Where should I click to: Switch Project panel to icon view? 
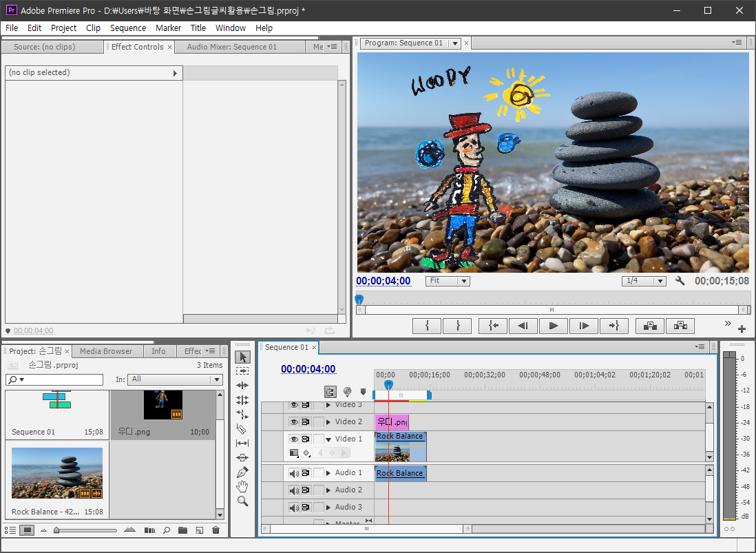click(27, 530)
